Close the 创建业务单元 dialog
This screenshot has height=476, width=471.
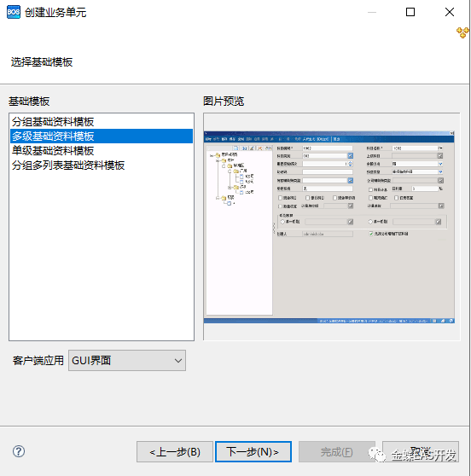450,12
